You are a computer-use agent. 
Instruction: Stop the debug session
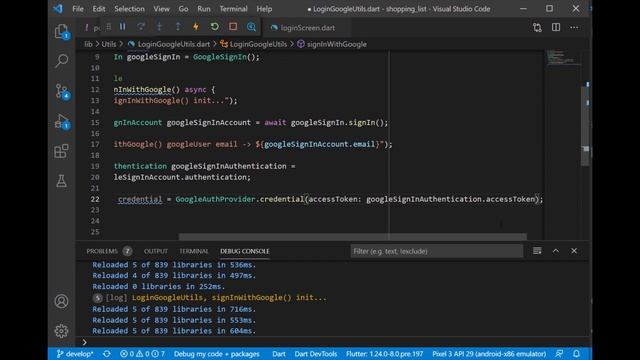point(233,27)
